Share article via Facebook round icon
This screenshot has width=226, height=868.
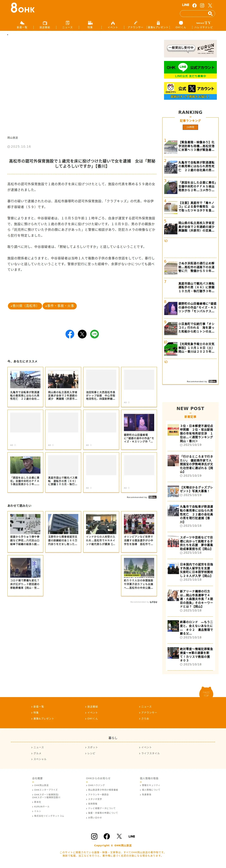pos(70,334)
